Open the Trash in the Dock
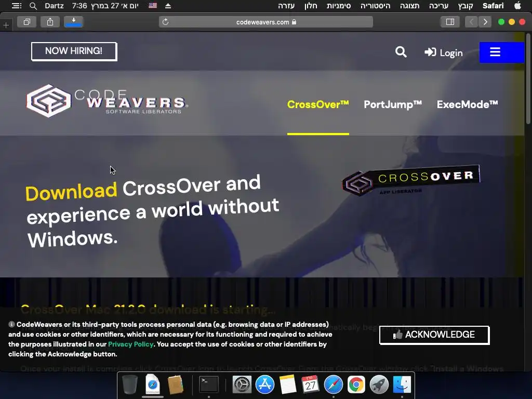Screen dimensions: 532x399 [x=129, y=385]
